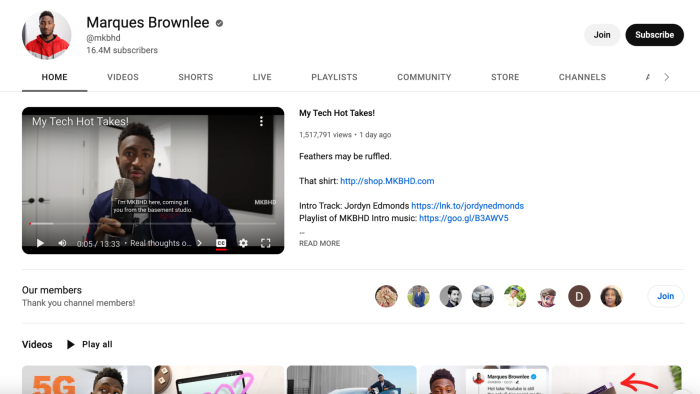The height and width of the screenshot is (394, 700).
Task: Click the grayscale man member avatar
Action: (450, 296)
